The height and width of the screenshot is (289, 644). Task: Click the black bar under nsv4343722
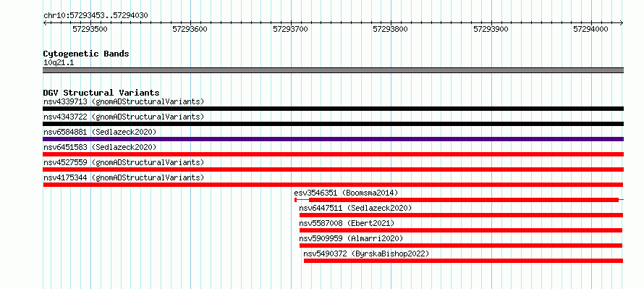333,124
